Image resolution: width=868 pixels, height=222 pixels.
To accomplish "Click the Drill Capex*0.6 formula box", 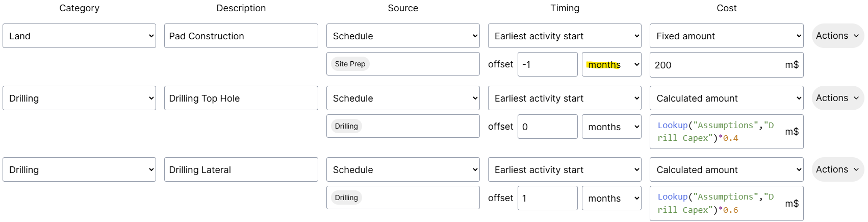I will pyautogui.click(x=717, y=203).
